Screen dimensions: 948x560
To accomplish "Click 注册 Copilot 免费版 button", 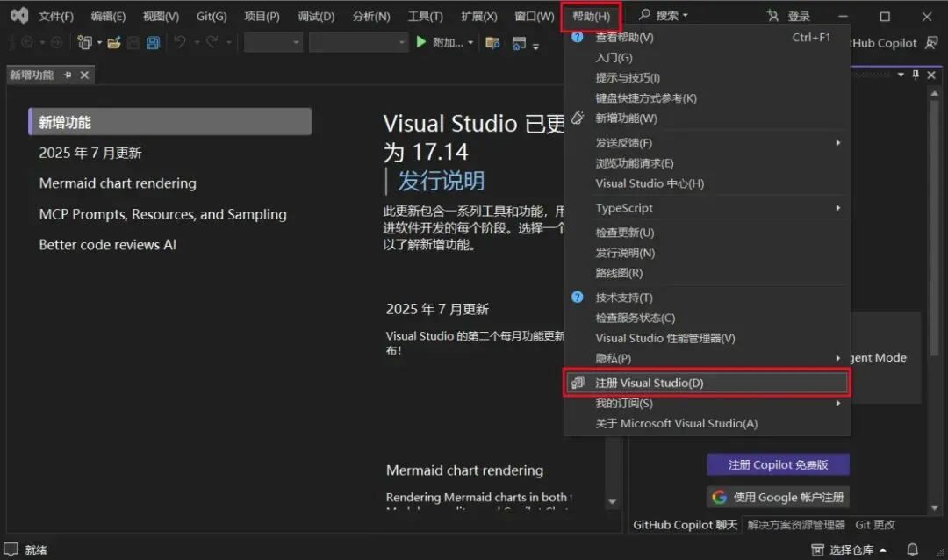I will click(778, 464).
